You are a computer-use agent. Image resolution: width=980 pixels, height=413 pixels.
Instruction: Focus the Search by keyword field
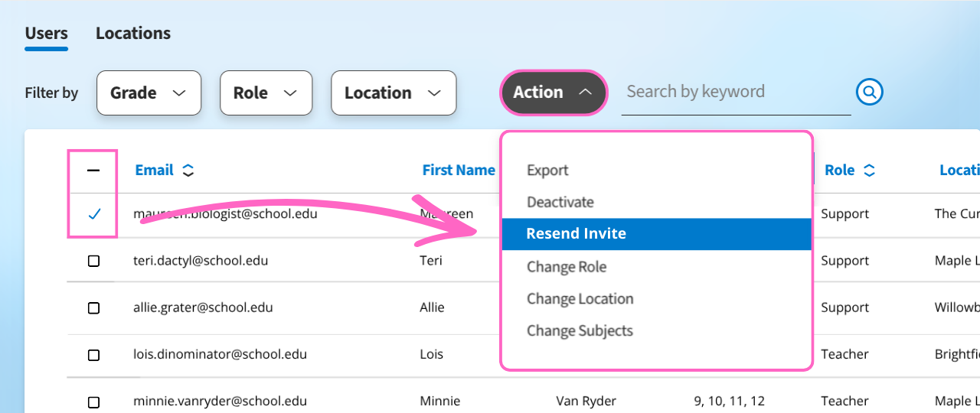coord(736,93)
